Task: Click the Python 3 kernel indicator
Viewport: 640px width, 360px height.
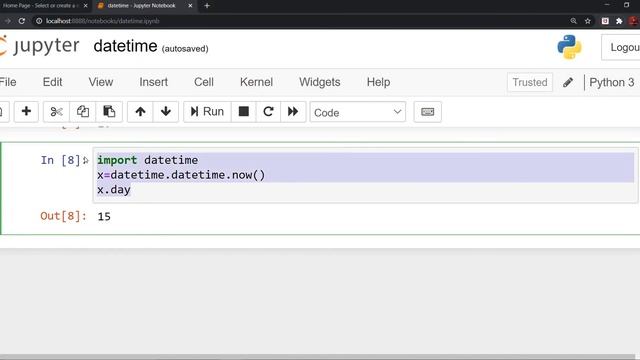Action: point(611,82)
